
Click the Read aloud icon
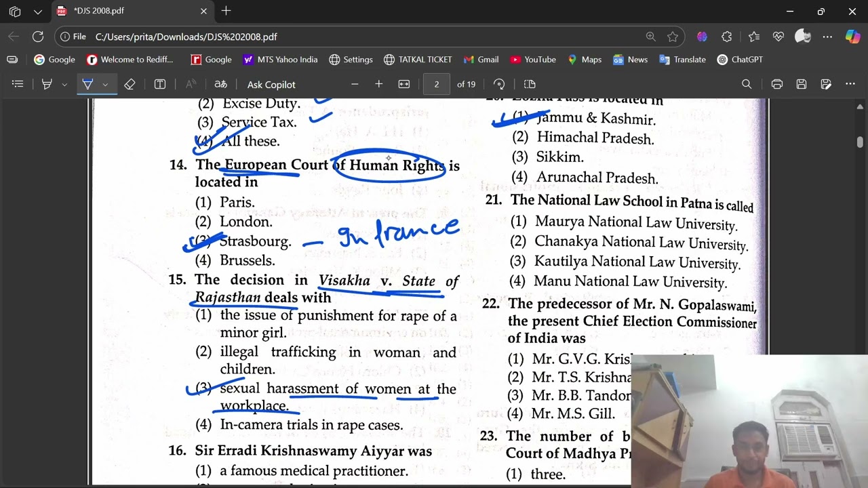click(x=191, y=84)
